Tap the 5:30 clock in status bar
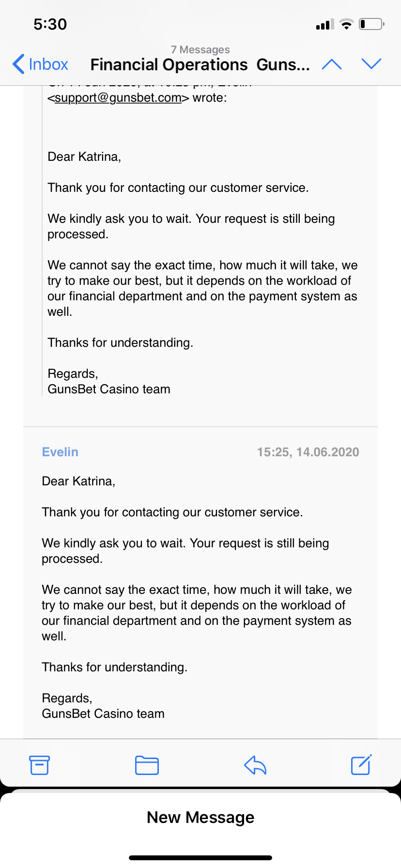 pos(50,24)
